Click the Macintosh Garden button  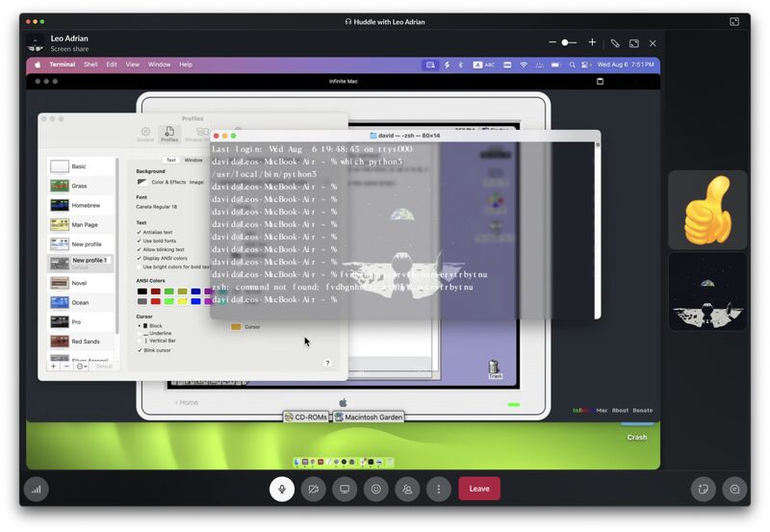[369, 418]
